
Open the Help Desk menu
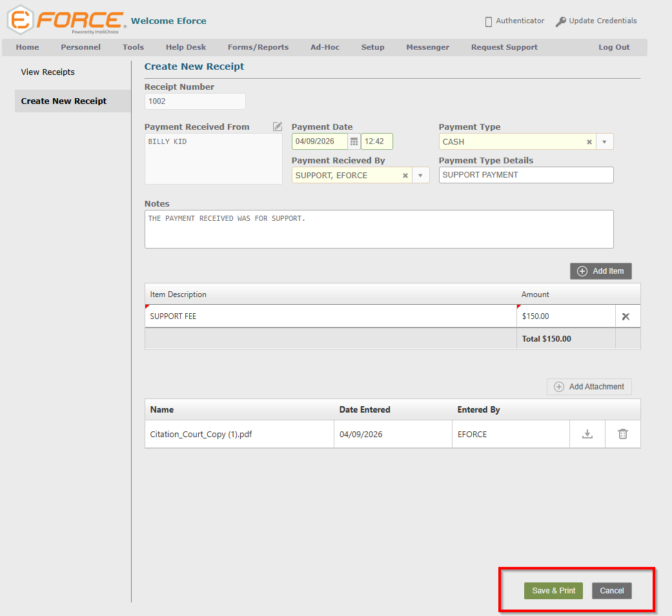[186, 47]
